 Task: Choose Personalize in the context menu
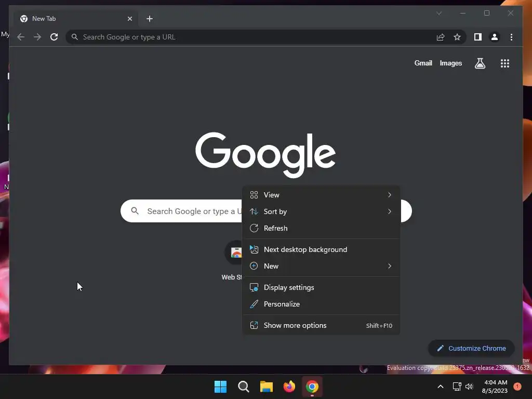[x=321, y=304]
